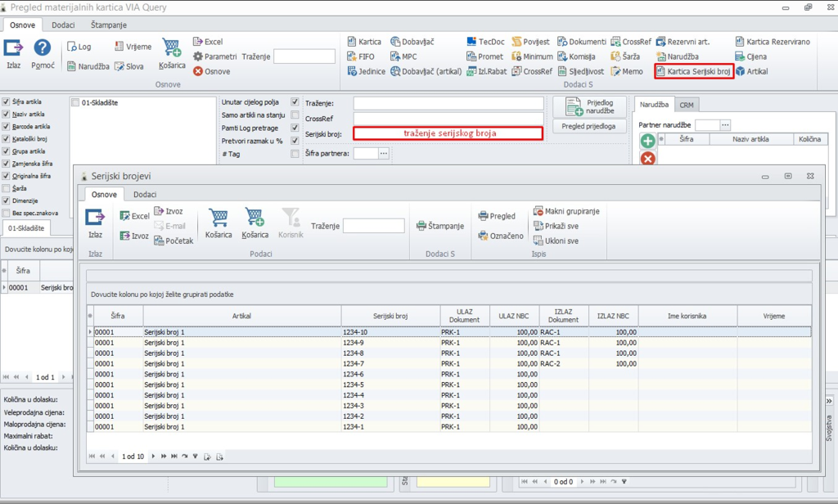Click the Serijski broj search field
This screenshot has width=838, height=504.
448,133
